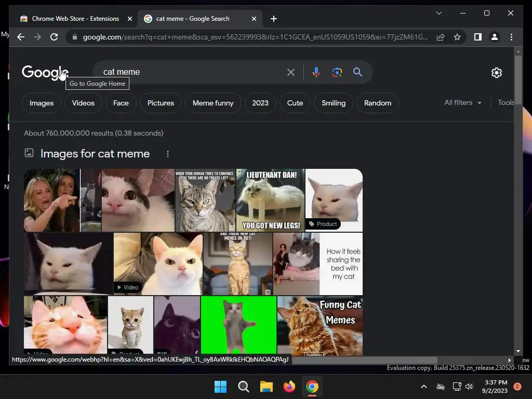Open the taskbar clock and calendar
Image resolution: width=532 pixels, height=399 pixels.
495,387
